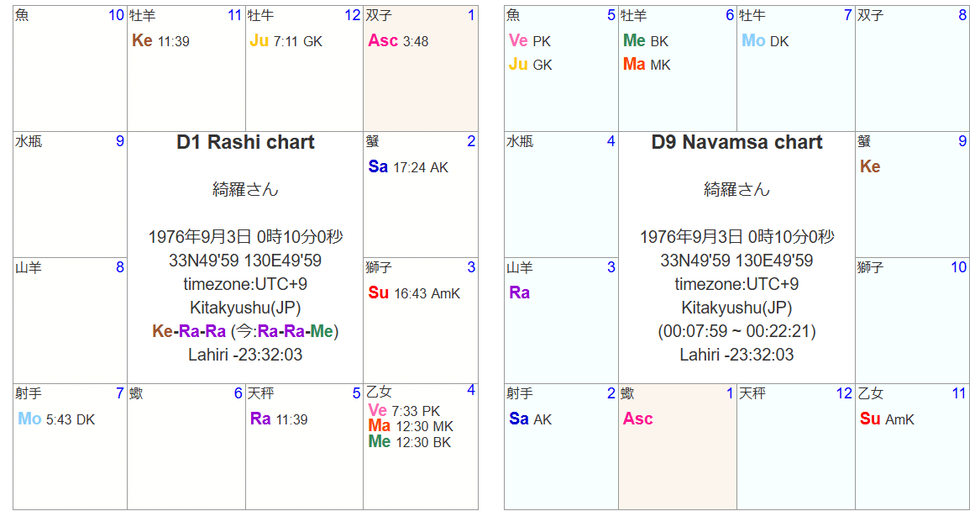
Task: Click the current dasha Ra-Ra-Me text
Action: click(296, 331)
